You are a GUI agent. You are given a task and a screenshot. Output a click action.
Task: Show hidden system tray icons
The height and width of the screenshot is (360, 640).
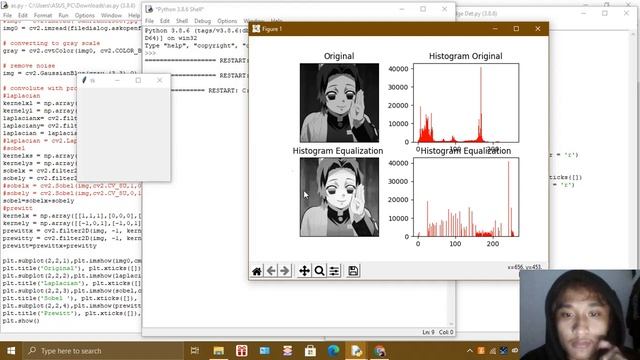[x=470, y=351]
